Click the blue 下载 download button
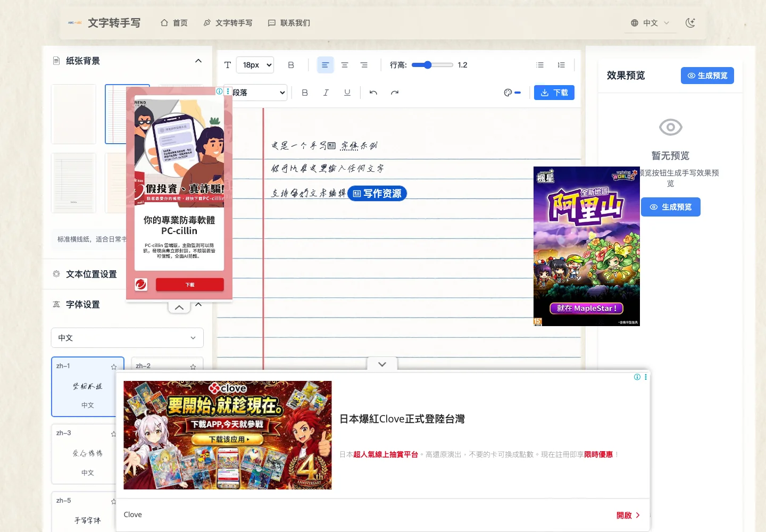This screenshot has height=532, width=766. coord(554,93)
